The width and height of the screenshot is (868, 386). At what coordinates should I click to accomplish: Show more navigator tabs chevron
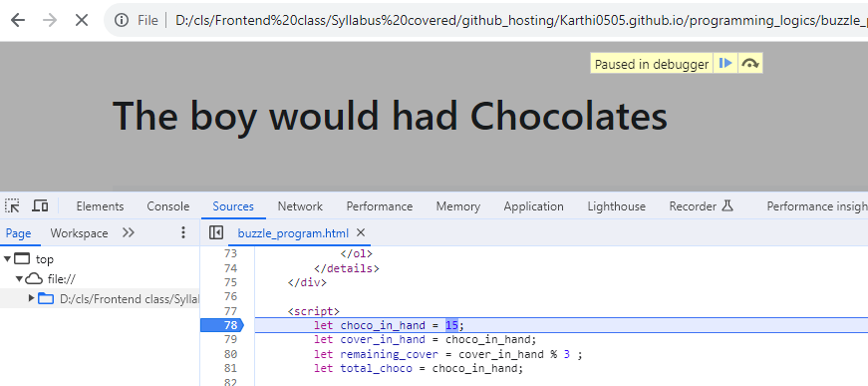click(129, 233)
